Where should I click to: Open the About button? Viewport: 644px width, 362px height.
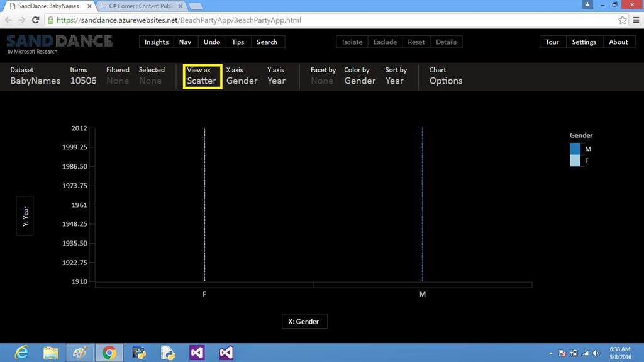click(619, 42)
